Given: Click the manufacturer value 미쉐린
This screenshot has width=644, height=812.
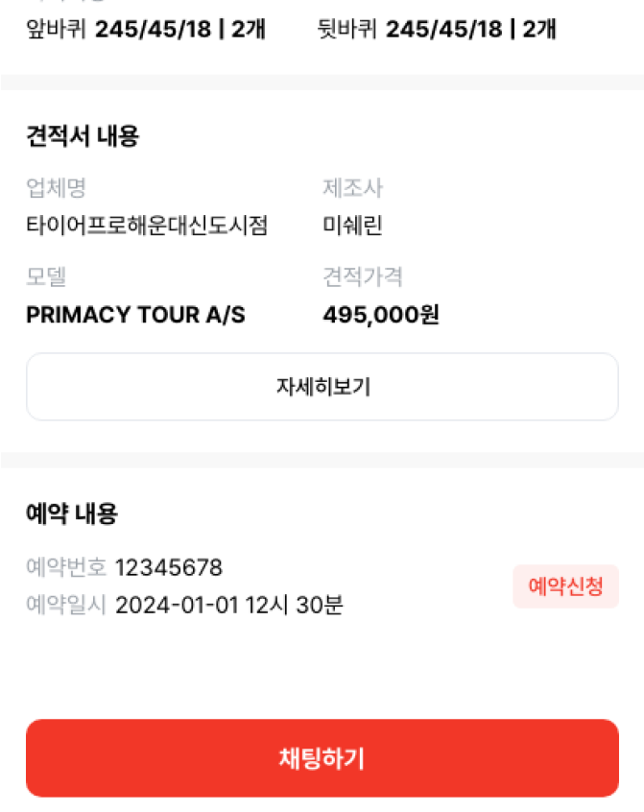Looking at the screenshot, I should pyautogui.click(x=353, y=227).
